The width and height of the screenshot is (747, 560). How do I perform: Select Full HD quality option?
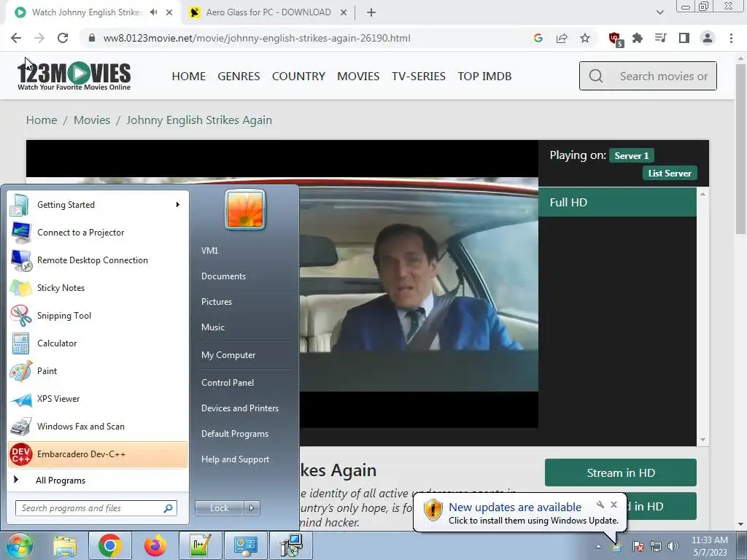click(x=617, y=203)
